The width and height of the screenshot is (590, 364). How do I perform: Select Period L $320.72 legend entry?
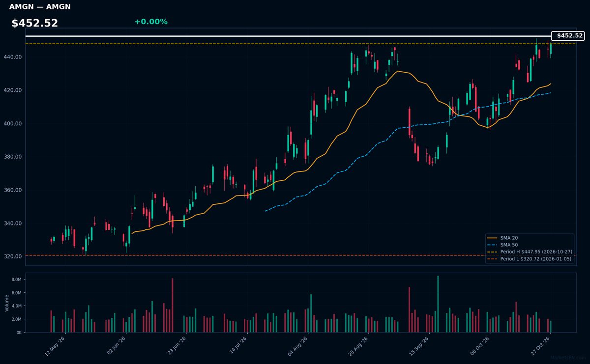click(530, 259)
